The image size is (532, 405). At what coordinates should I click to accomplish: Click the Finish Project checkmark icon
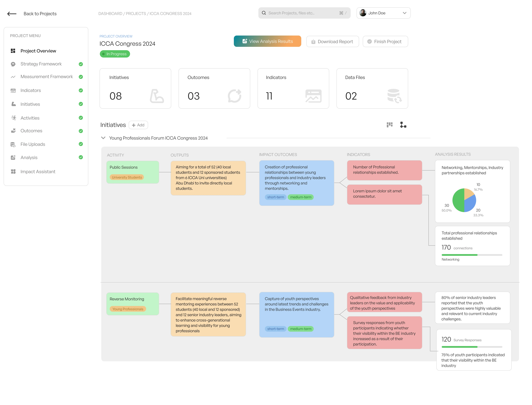pos(370,42)
